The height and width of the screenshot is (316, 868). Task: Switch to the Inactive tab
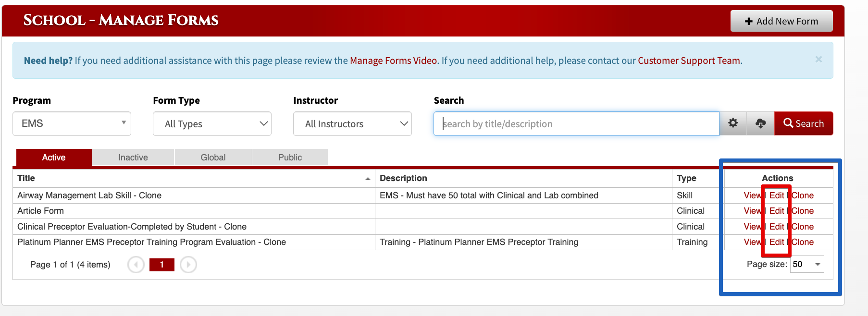point(133,158)
